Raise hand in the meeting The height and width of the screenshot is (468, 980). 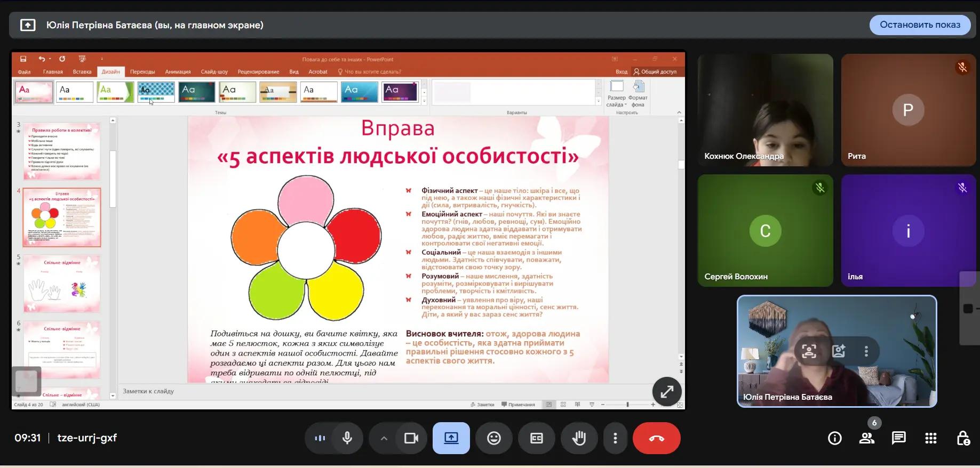[579, 438]
